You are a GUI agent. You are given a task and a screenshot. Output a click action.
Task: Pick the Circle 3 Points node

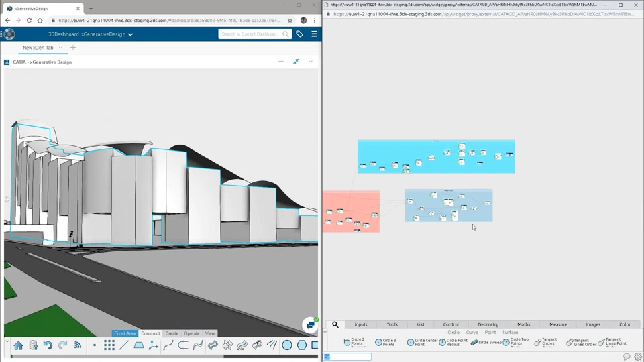[x=386, y=342]
